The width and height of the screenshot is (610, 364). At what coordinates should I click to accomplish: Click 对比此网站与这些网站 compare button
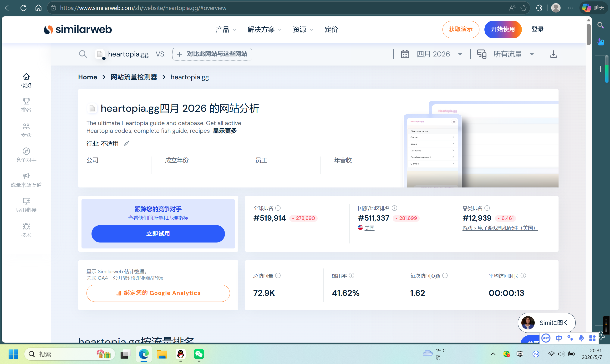[212, 54]
